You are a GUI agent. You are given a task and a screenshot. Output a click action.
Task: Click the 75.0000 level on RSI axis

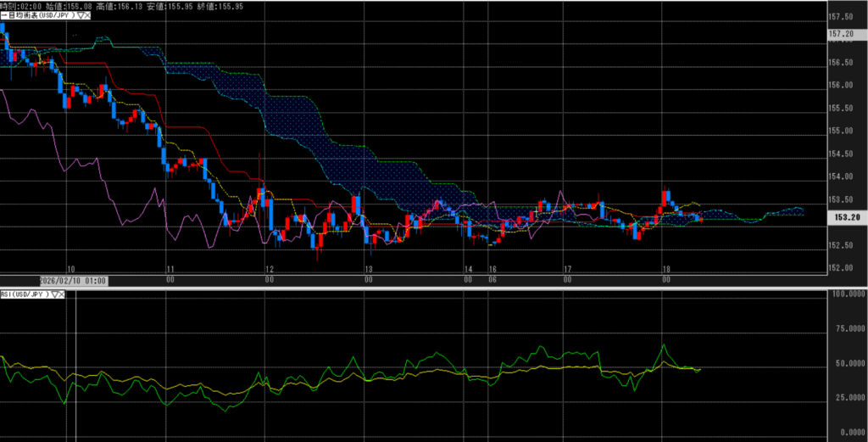844,328
